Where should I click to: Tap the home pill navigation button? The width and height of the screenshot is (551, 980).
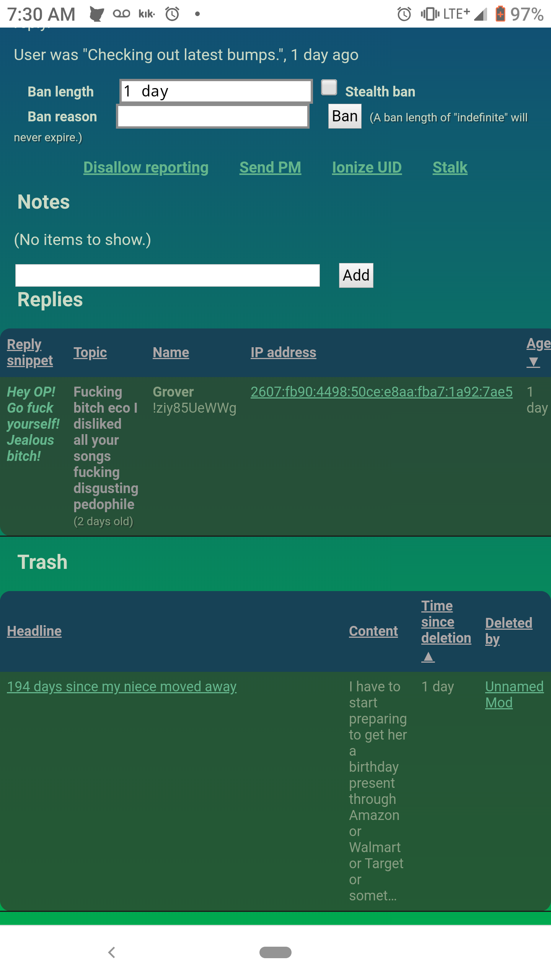point(275,952)
